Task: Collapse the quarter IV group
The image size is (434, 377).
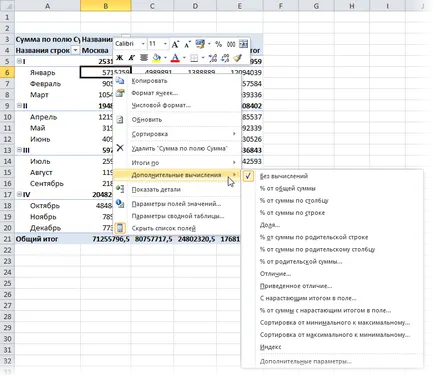Action: (19, 194)
